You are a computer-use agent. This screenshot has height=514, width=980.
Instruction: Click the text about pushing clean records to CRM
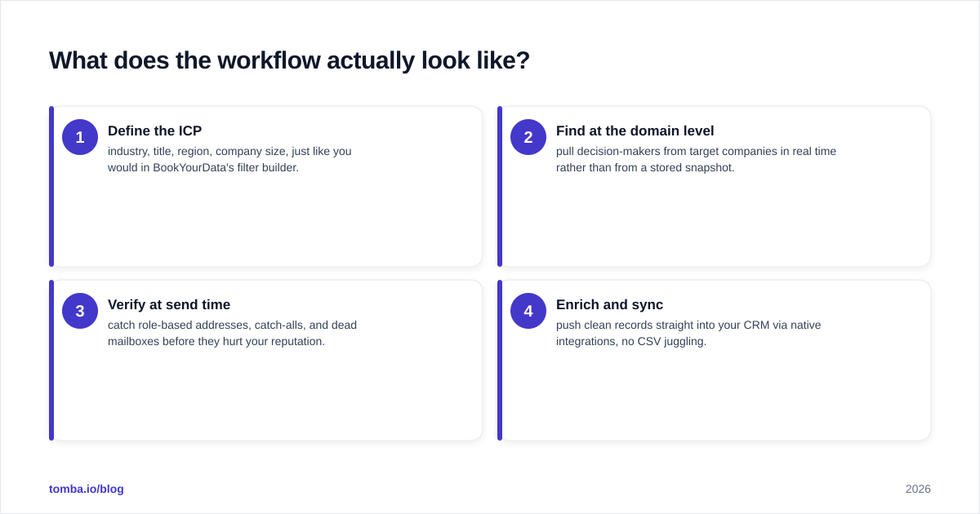point(688,333)
